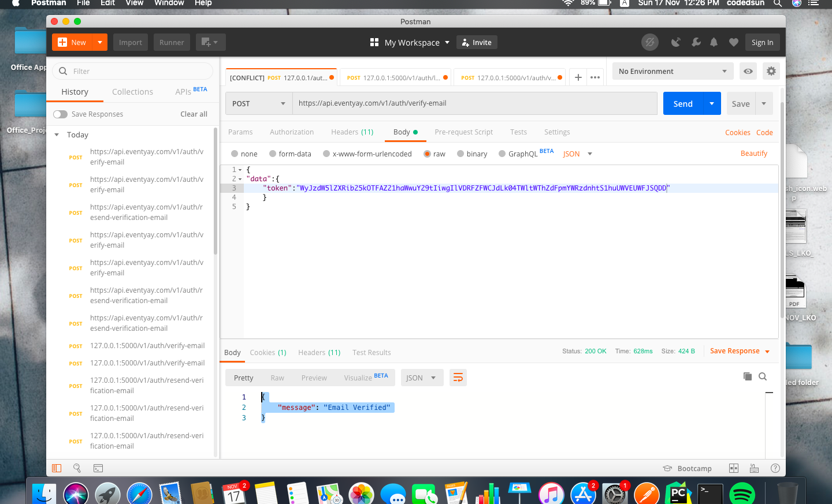Switch to the Collections sidebar tab
This screenshot has height=504, width=832.
pos(132,92)
